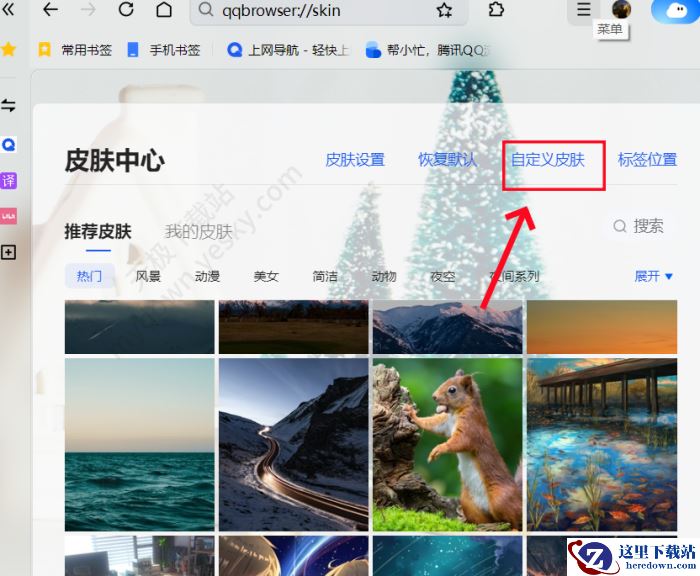700x576 pixels.
Task: Select the 美女 category filter
Action: (x=266, y=276)
